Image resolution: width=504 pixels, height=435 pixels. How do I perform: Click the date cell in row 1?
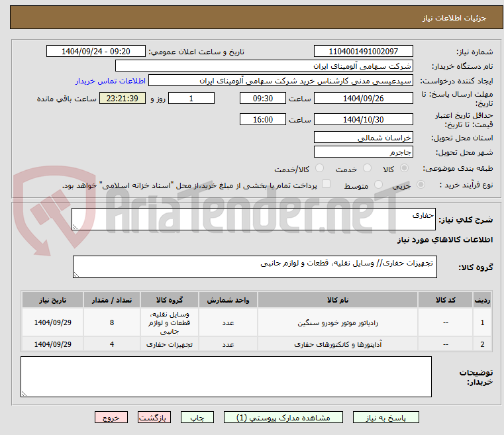[53, 322]
